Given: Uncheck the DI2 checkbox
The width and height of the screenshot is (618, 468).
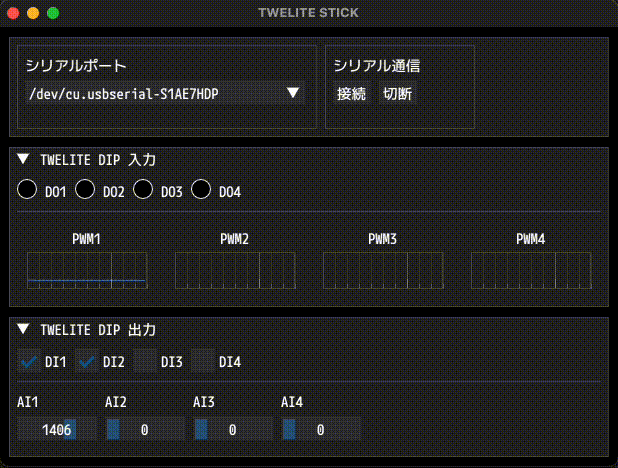Looking at the screenshot, I should click(87, 361).
